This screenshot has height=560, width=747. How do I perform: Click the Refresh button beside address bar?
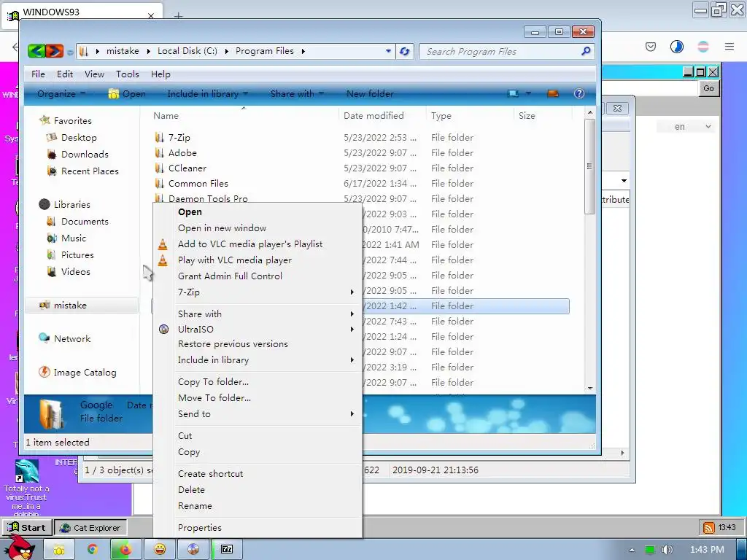[x=404, y=52]
